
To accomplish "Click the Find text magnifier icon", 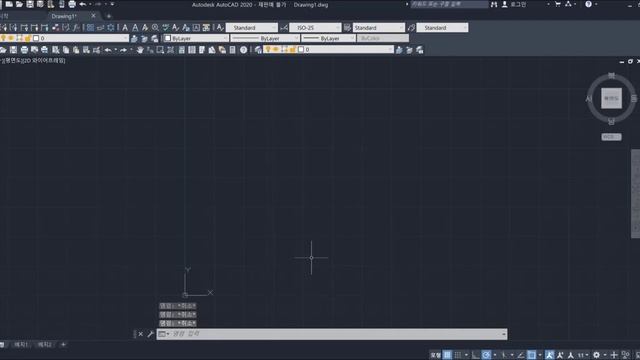I will tap(155, 27).
